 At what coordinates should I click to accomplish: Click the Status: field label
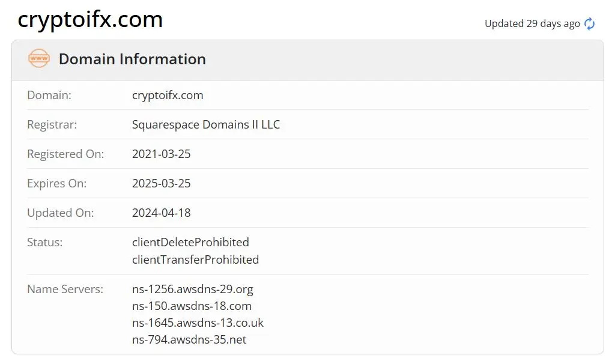pyautogui.click(x=44, y=242)
